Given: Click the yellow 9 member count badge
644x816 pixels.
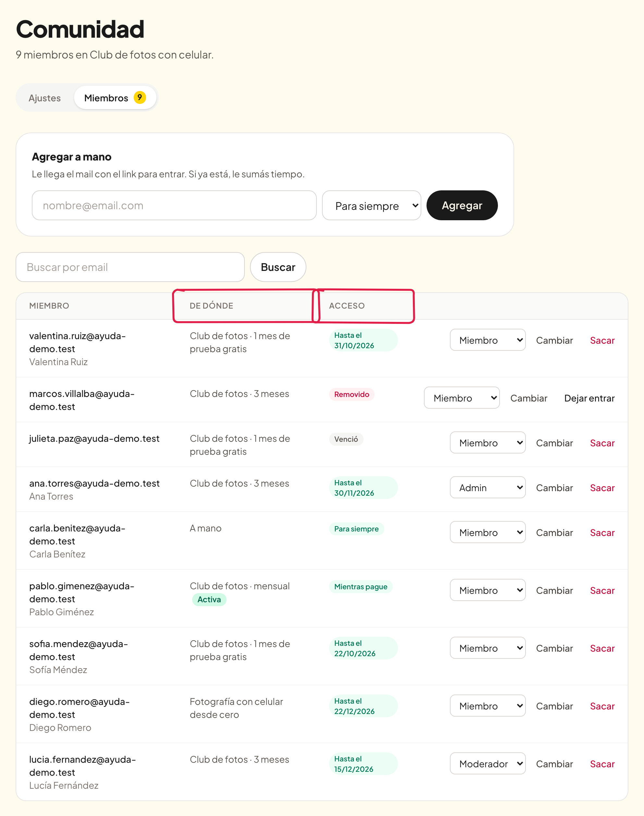Looking at the screenshot, I should [x=140, y=97].
